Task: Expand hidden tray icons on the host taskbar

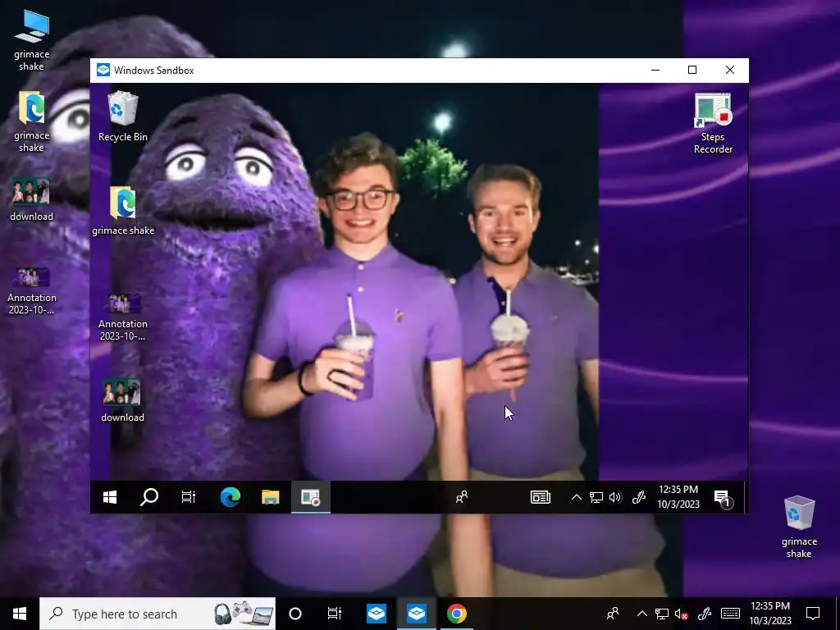Action: click(641, 614)
